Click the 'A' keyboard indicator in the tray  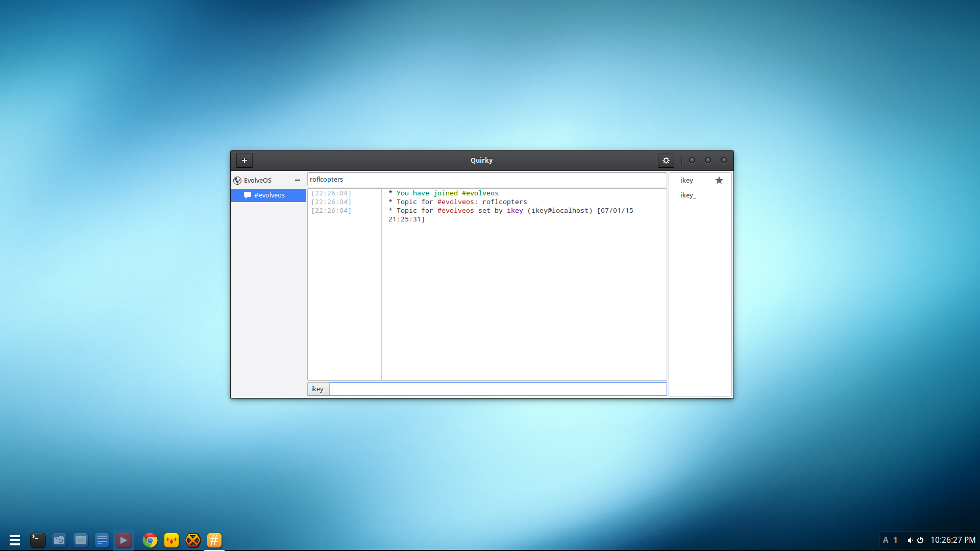[x=886, y=540]
